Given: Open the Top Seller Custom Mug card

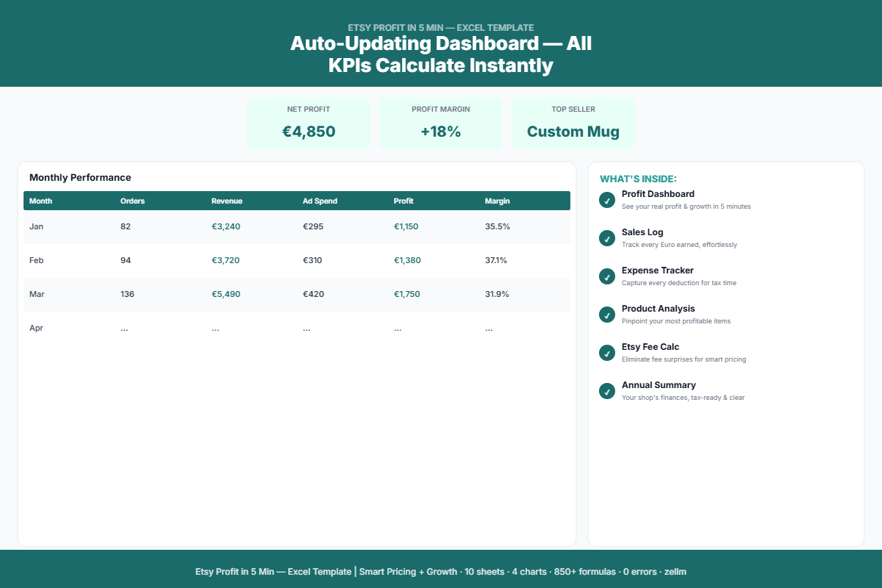Looking at the screenshot, I should (573, 123).
